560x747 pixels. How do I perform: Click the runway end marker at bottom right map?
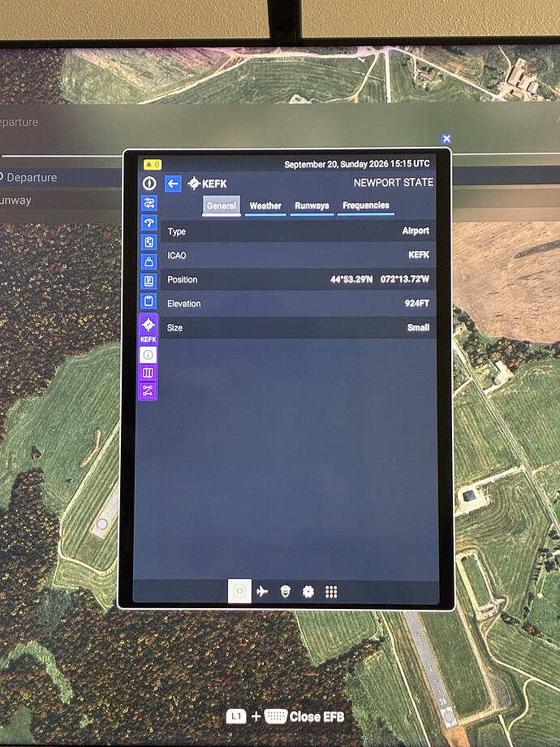tap(449, 718)
